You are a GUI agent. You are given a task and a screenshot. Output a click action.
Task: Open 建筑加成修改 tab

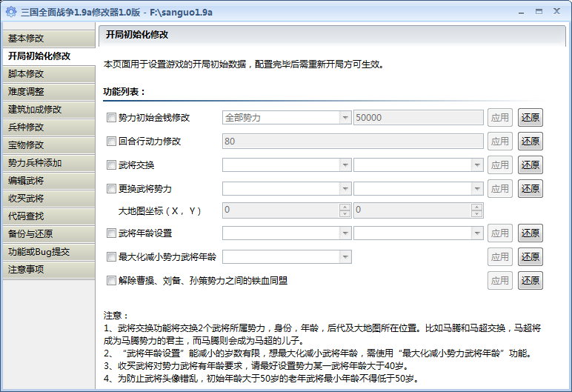(49, 110)
